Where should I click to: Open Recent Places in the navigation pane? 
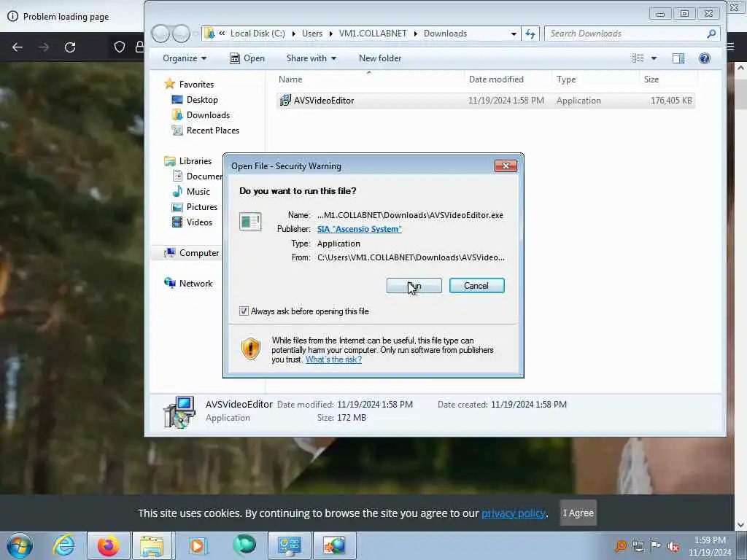click(212, 130)
